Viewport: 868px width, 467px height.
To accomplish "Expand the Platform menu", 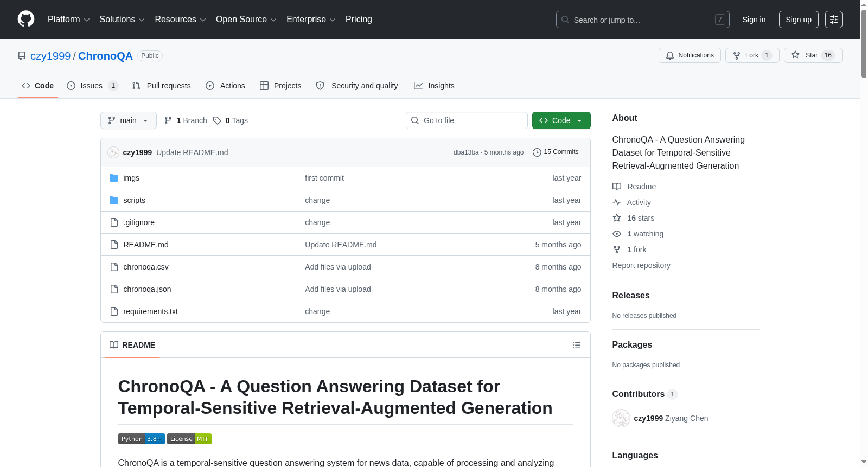I will [68, 20].
